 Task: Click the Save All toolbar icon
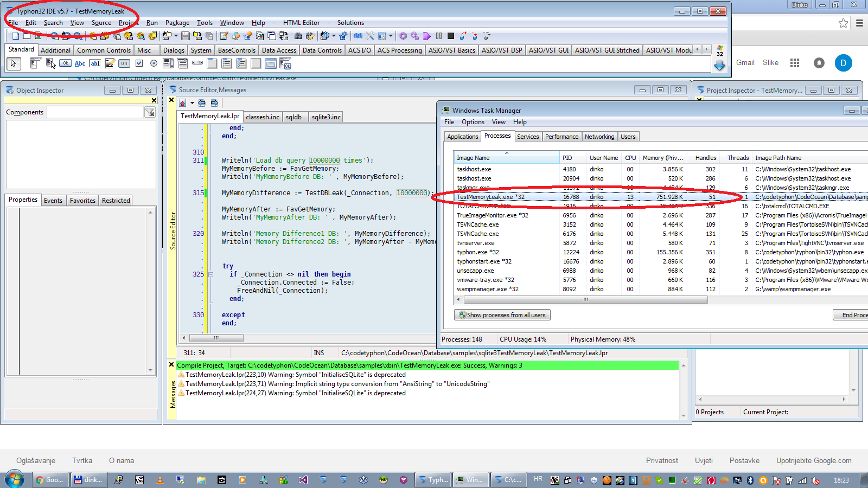pos(209,36)
